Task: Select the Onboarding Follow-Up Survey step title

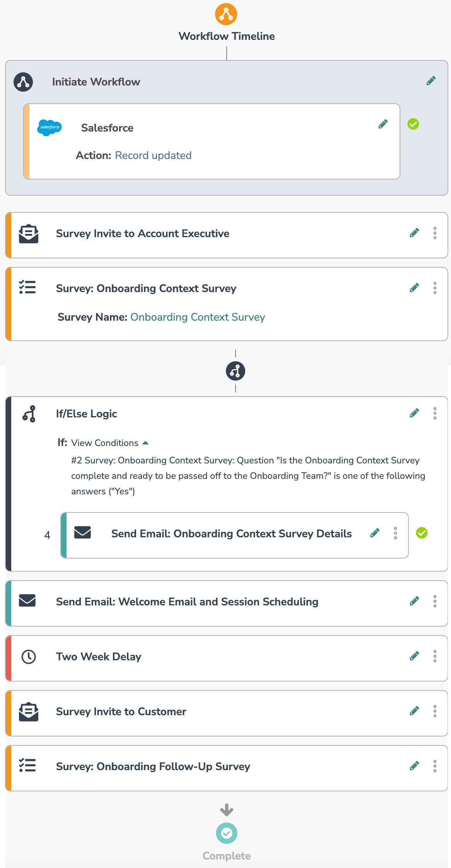Action: tap(153, 767)
